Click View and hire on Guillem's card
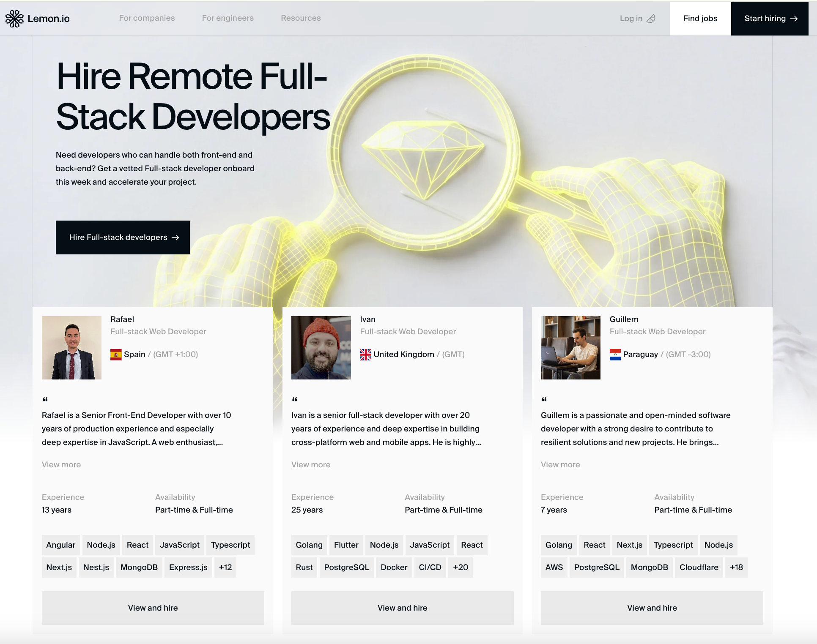 point(652,608)
